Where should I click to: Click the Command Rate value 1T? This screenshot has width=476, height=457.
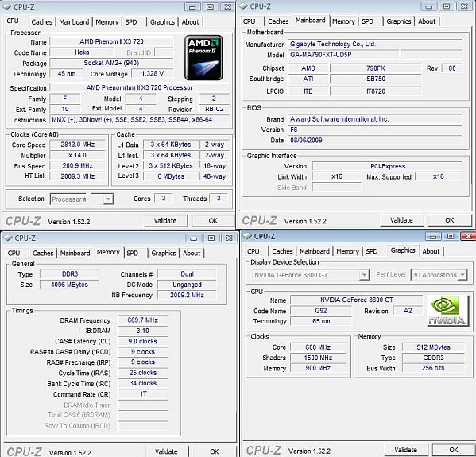coord(143,394)
